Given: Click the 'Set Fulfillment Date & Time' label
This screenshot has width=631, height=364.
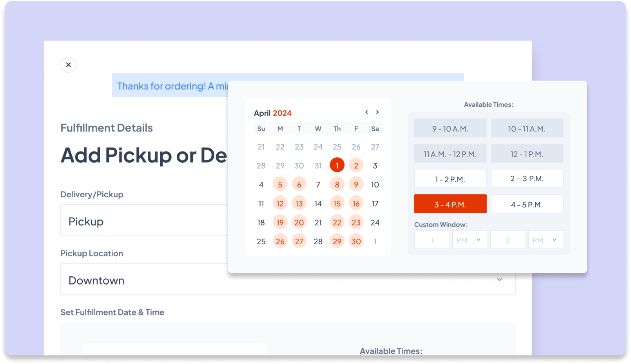Looking at the screenshot, I should (112, 312).
